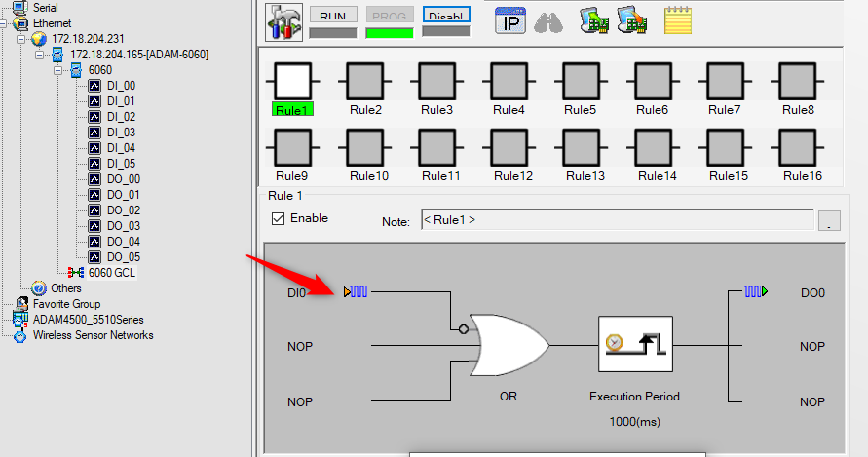Click the DO0 output pulse icon
This screenshot has height=457, width=868.
click(756, 291)
